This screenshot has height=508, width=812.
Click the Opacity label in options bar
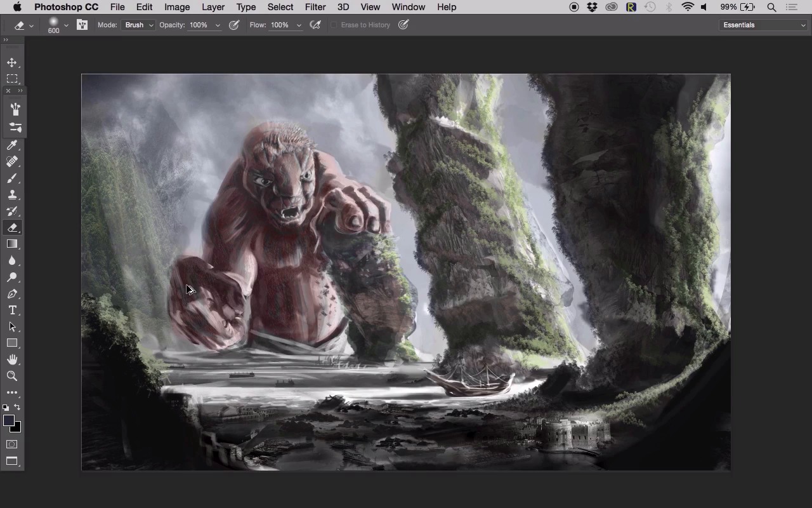click(x=172, y=25)
